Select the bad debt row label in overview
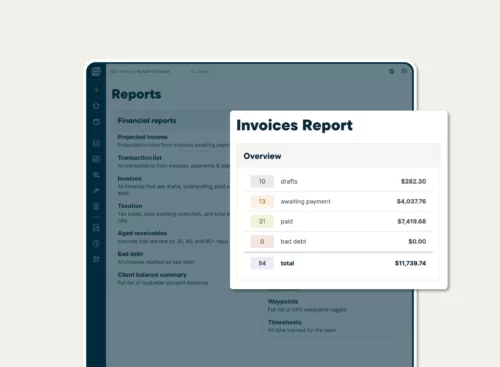The width and height of the screenshot is (500, 367). [293, 241]
